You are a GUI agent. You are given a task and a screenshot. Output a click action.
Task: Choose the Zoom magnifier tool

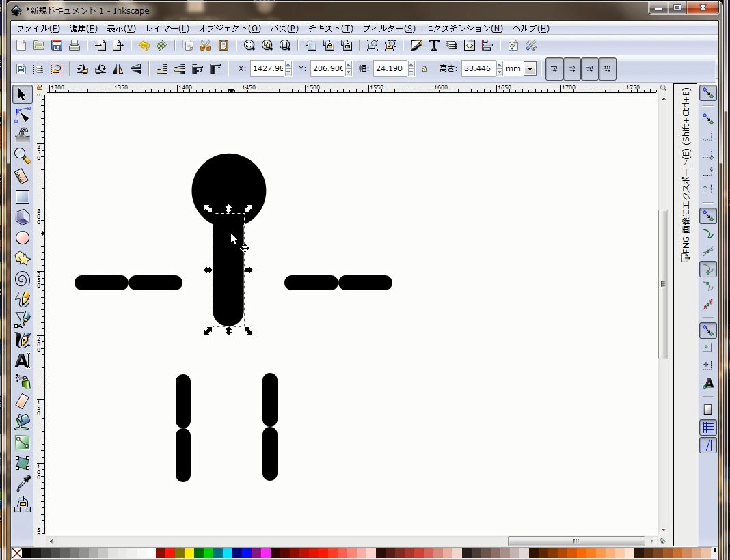click(23, 155)
